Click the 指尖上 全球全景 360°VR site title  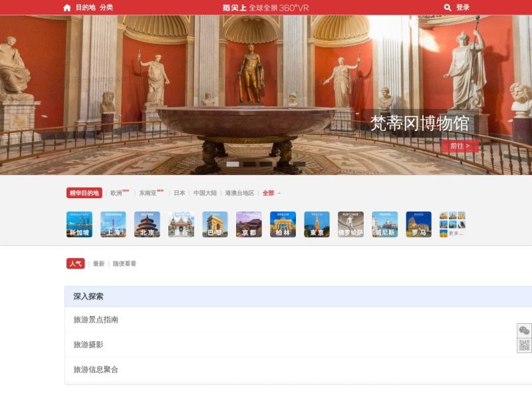265,8
